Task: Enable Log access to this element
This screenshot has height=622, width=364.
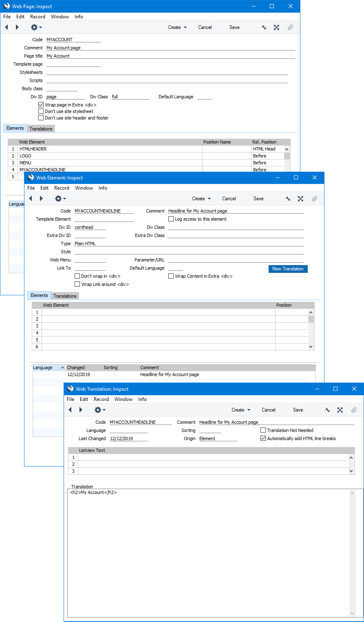Action: pos(171,219)
